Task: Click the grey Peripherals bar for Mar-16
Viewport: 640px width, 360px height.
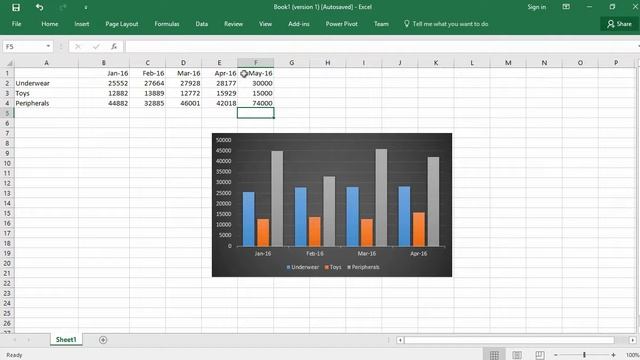Action: (381, 198)
